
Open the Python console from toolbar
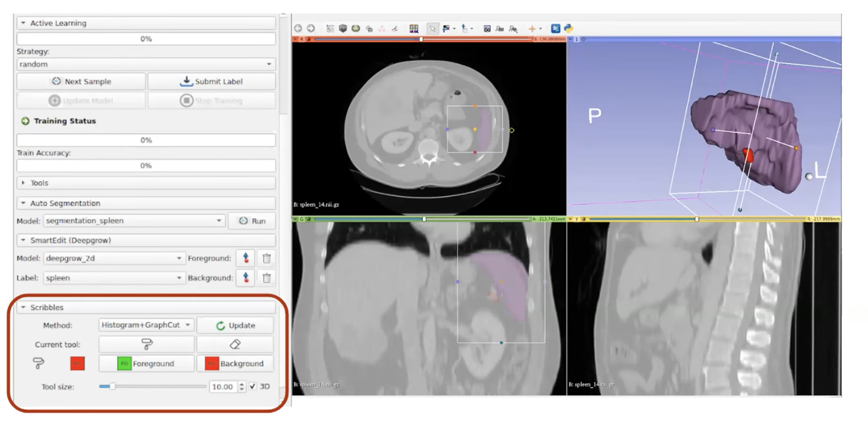pyautogui.click(x=568, y=28)
